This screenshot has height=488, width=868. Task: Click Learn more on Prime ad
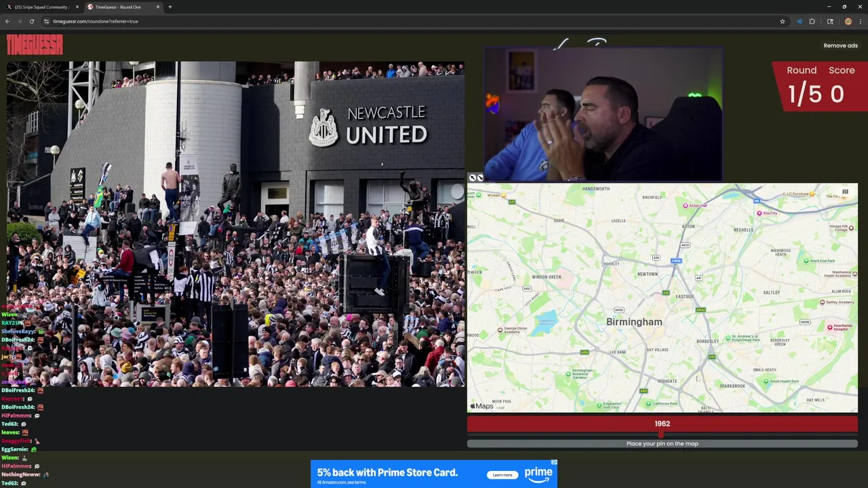coord(502,474)
